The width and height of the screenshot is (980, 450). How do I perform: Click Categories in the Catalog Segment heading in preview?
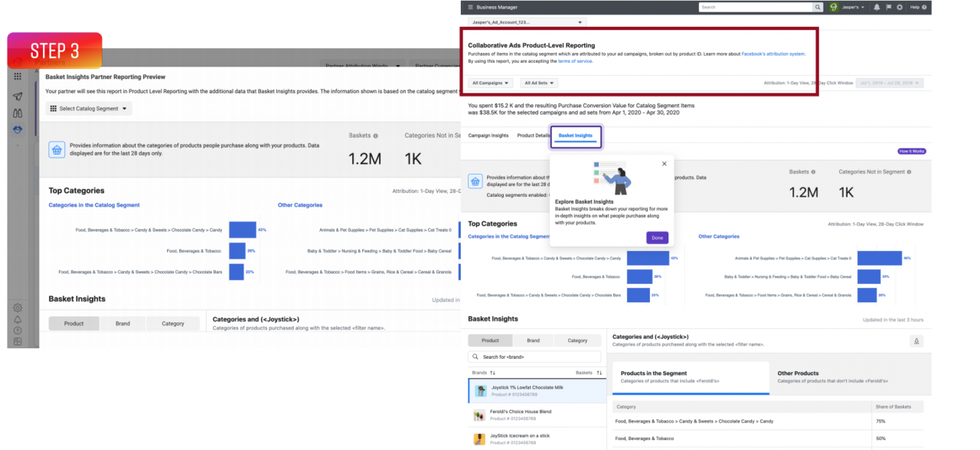(94, 205)
